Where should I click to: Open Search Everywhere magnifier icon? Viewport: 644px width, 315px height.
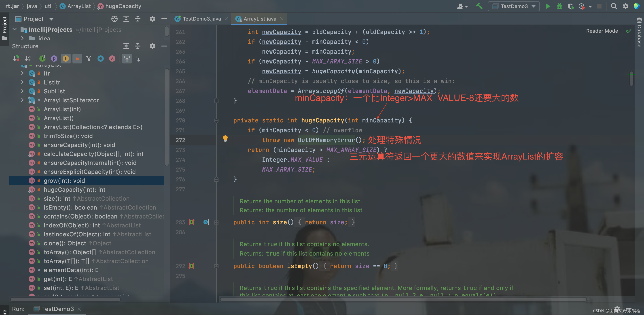(614, 6)
